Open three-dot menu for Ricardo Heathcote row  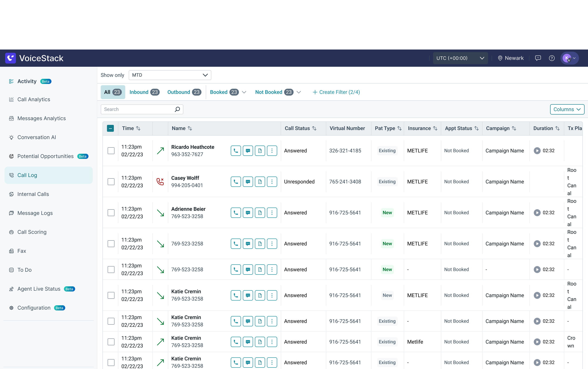(272, 150)
